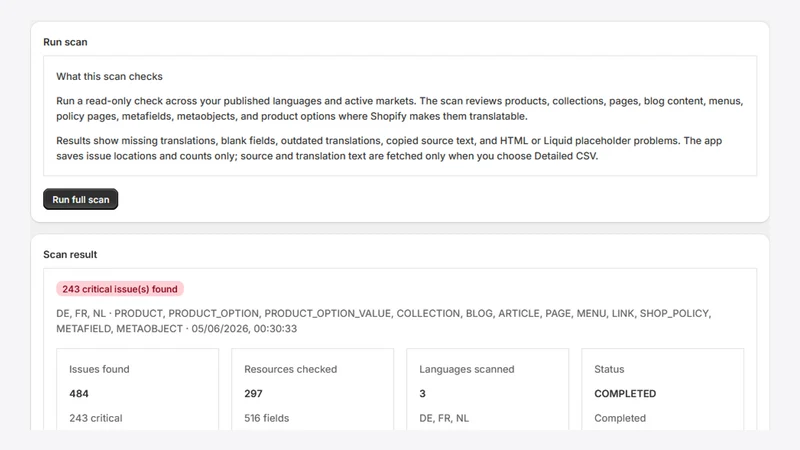Click the 516 fields text
The width and height of the screenshot is (800, 450).
266,418
